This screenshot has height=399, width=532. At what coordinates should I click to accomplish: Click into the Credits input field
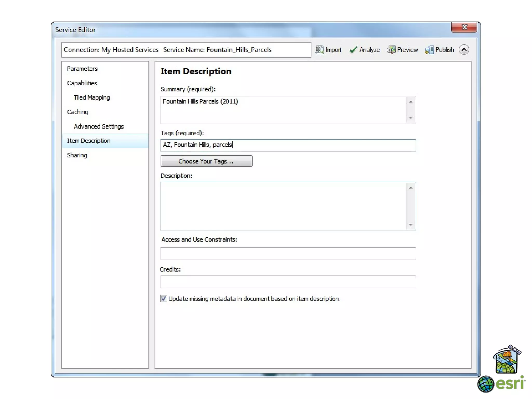pyautogui.click(x=288, y=282)
